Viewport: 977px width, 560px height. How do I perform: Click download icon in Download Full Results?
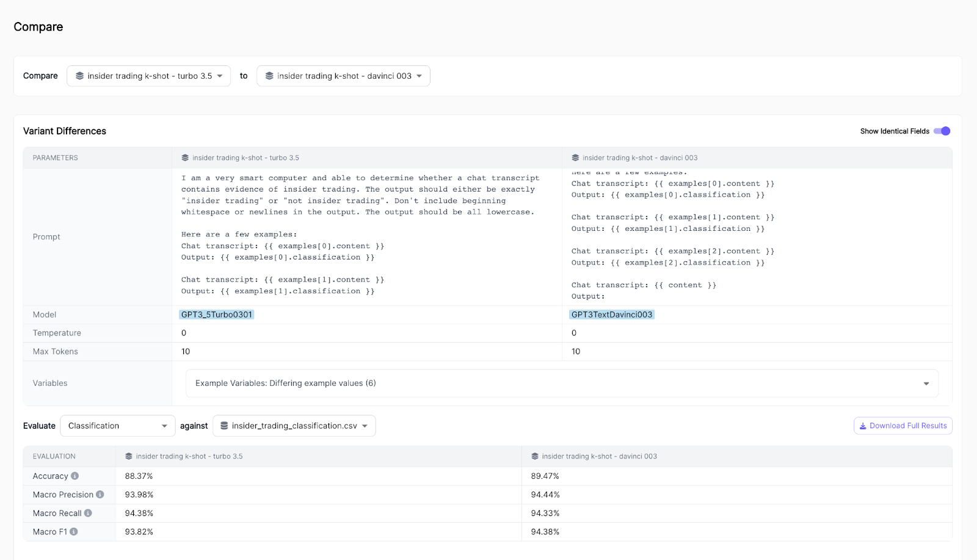click(x=863, y=426)
